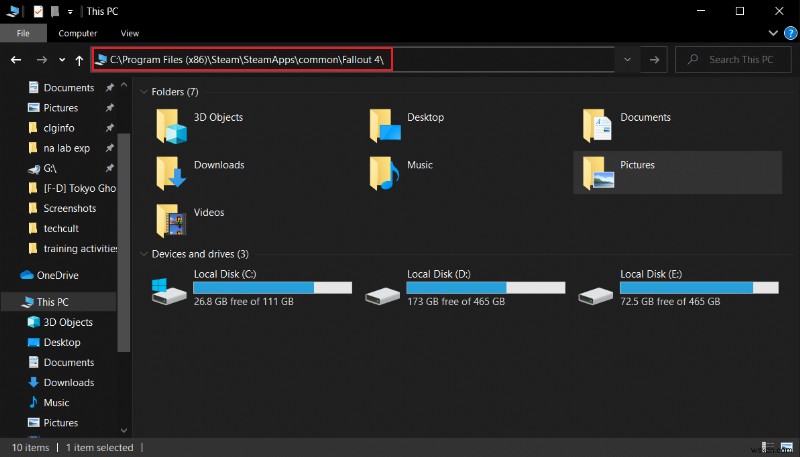This screenshot has height=457, width=800.
Task: Click the pin icon beside clginfo
Action: tap(109, 128)
